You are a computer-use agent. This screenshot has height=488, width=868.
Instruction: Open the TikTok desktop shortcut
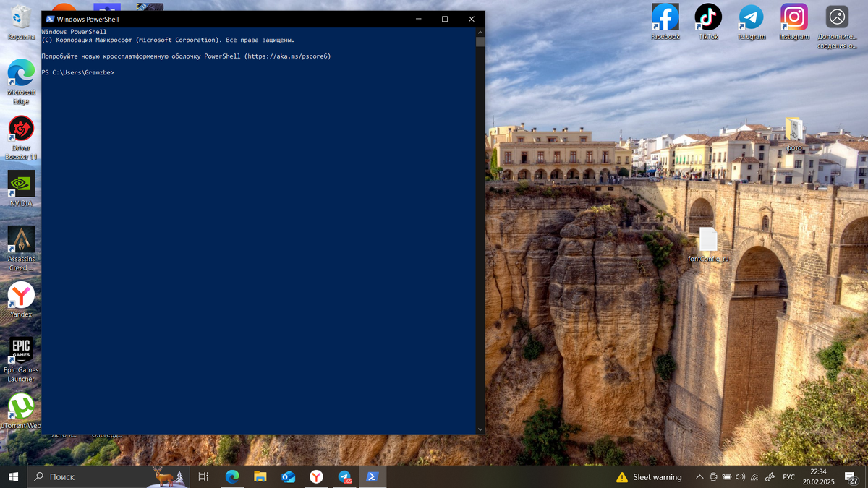pos(708,22)
